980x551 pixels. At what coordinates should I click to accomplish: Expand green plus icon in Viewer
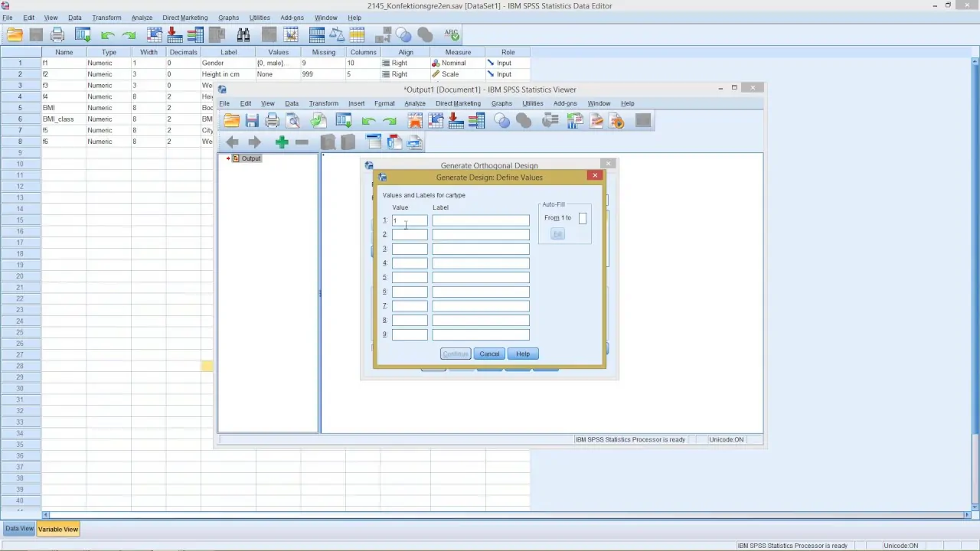pos(282,142)
